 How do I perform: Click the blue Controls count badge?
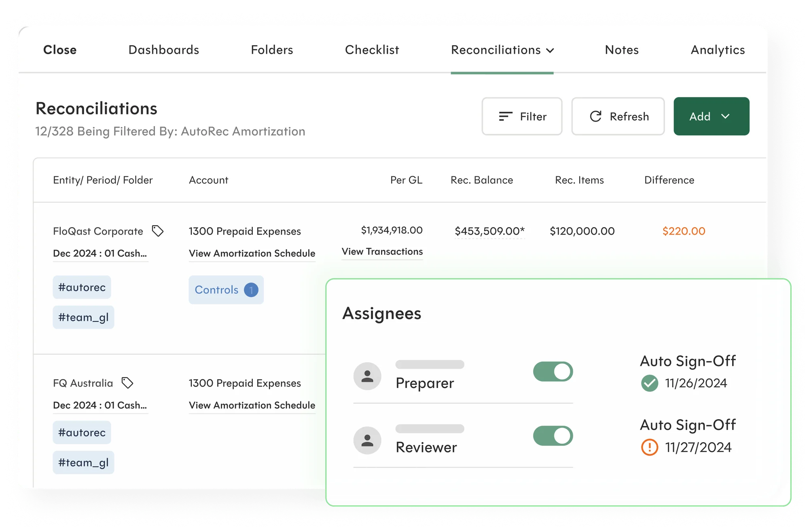point(251,290)
